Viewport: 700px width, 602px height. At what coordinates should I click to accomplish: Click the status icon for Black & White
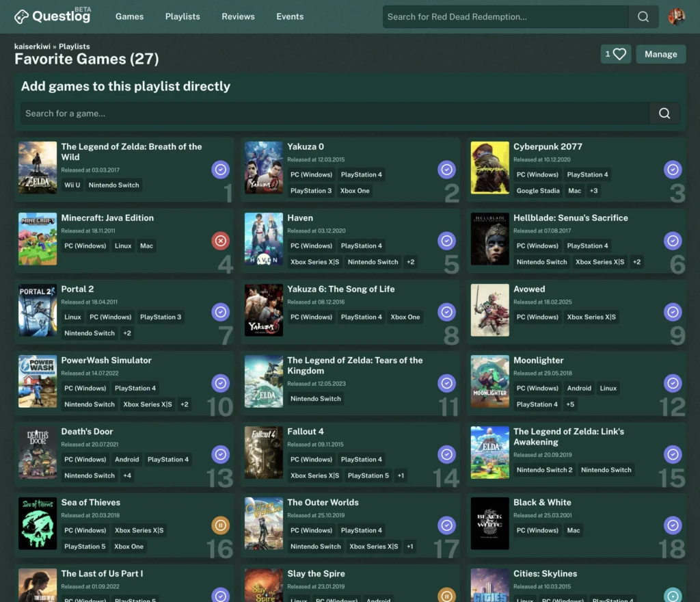tap(673, 525)
